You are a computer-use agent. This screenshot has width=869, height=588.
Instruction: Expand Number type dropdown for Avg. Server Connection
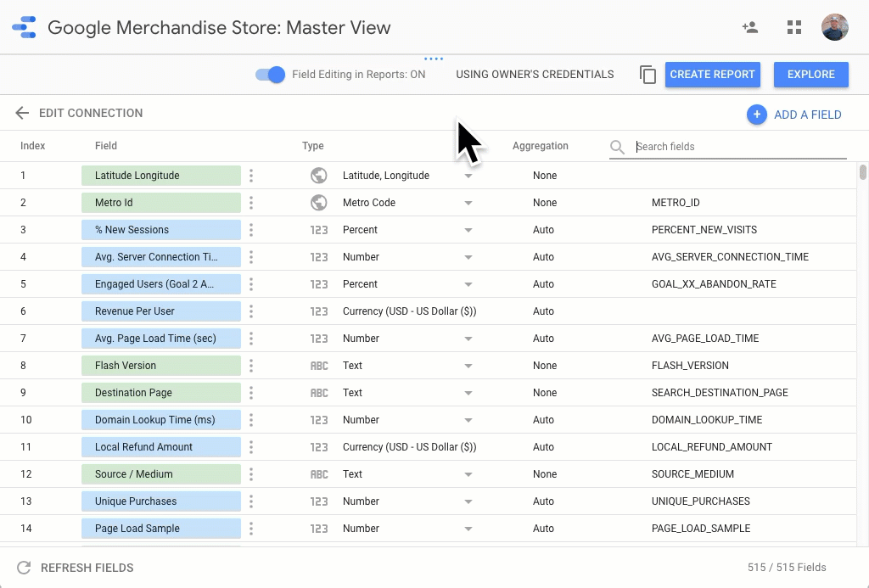pos(468,258)
